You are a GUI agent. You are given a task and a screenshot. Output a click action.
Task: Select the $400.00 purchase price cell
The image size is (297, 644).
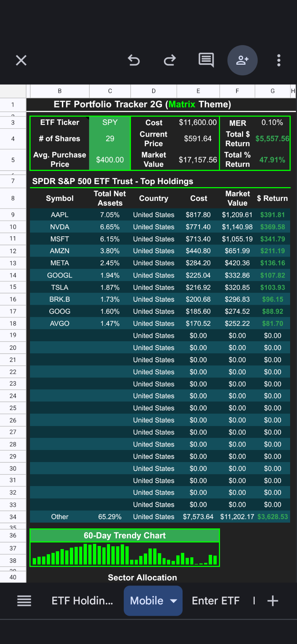(110, 160)
